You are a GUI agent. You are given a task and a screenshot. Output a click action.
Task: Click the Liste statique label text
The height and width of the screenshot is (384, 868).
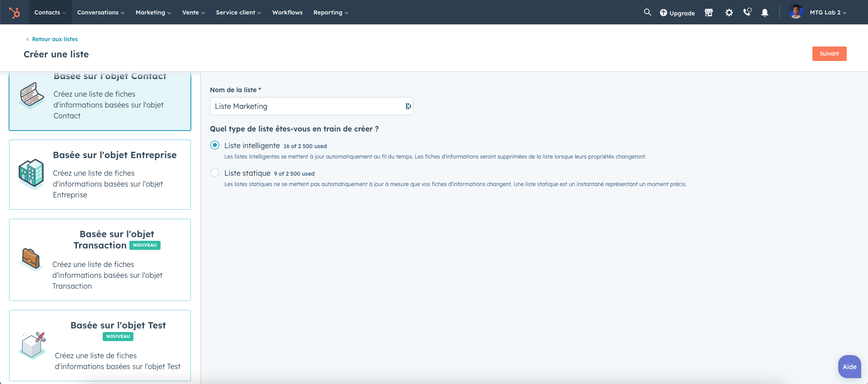pyautogui.click(x=247, y=173)
